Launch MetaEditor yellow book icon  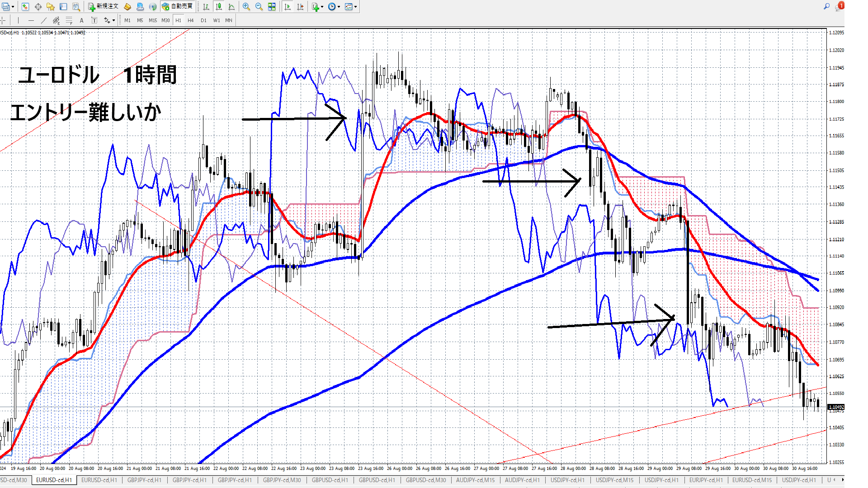click(x=127, y=7)
